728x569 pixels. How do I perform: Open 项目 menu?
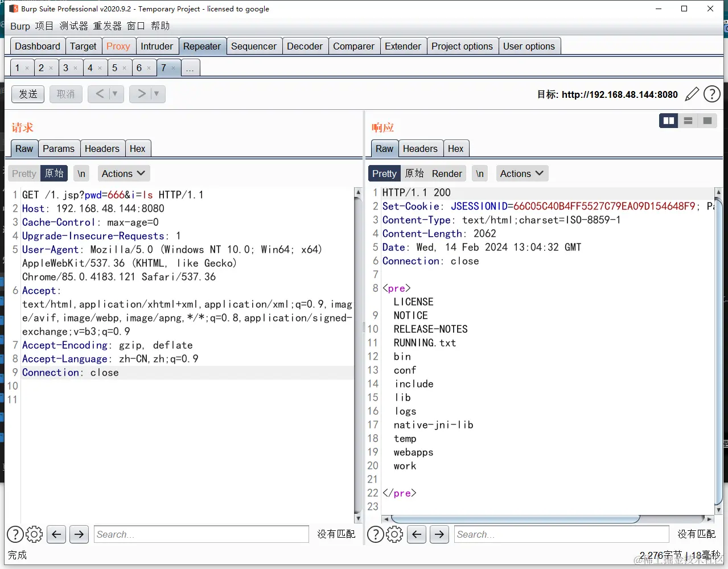coord(44,26)
